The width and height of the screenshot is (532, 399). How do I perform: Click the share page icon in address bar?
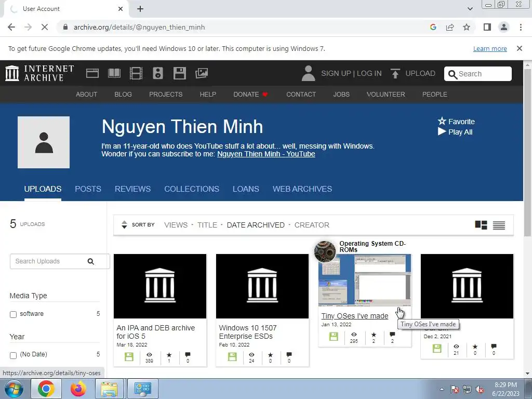[x=450, y=27]
